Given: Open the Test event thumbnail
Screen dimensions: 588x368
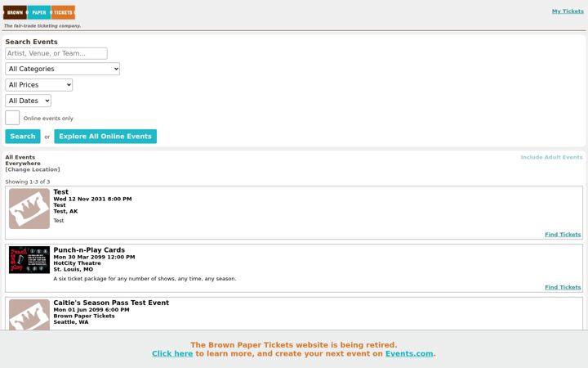Looking at the screenshot, I should coord(29,209).
